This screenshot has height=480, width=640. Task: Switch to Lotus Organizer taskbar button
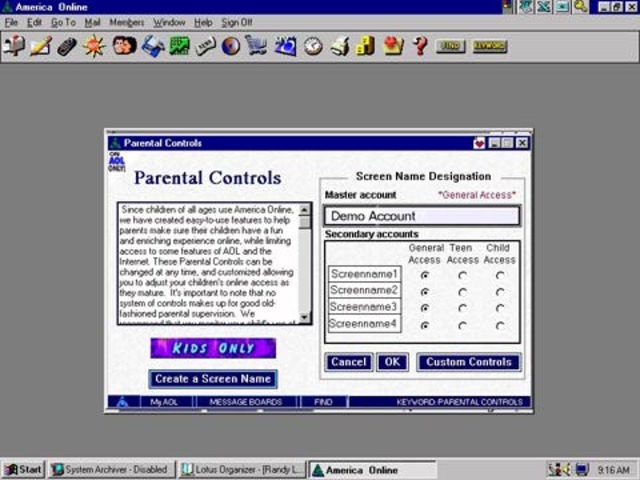pyautogui.click(x=242, y=469)
